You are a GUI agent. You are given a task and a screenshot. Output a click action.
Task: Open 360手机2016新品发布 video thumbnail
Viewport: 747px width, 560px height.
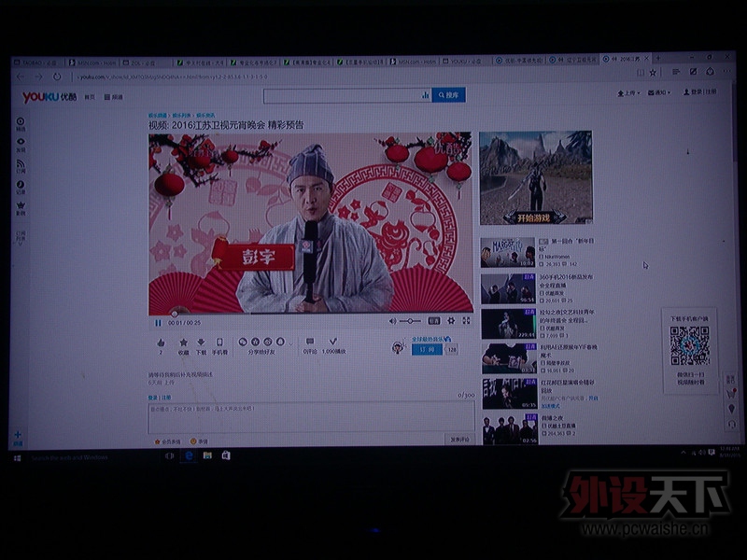(508, 288)
